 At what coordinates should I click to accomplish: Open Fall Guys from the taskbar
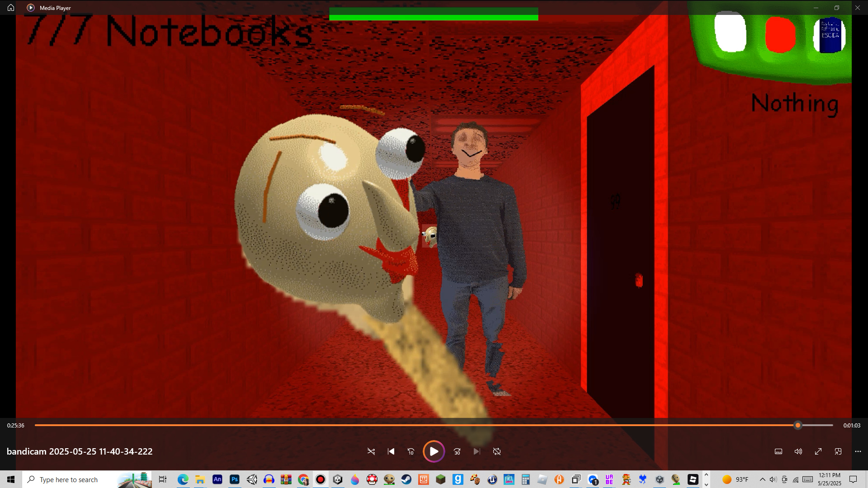click(509, 479)
